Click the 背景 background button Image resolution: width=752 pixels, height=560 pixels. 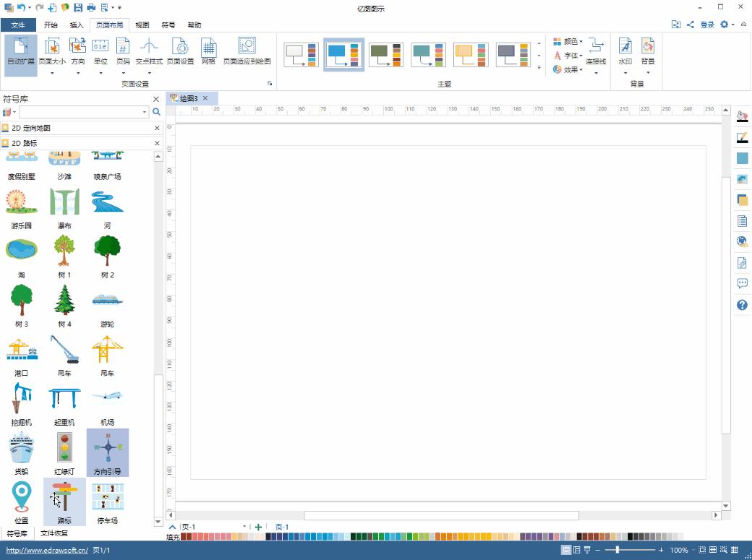pos(648,55)
